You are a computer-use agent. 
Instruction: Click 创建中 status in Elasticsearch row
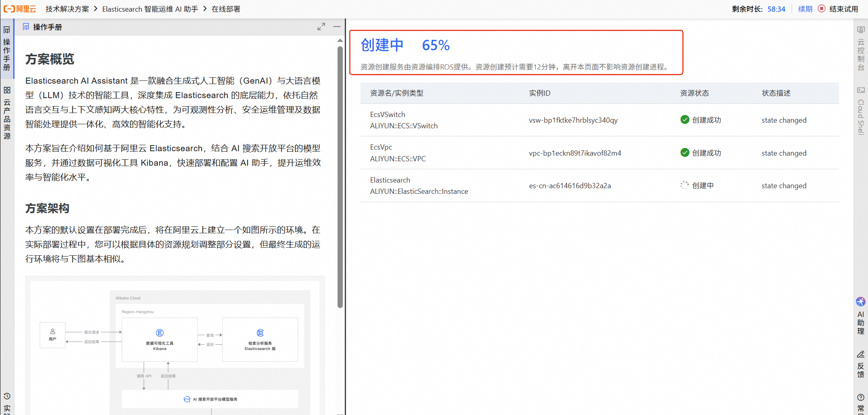pyautogui.click(x=703, y=185)
